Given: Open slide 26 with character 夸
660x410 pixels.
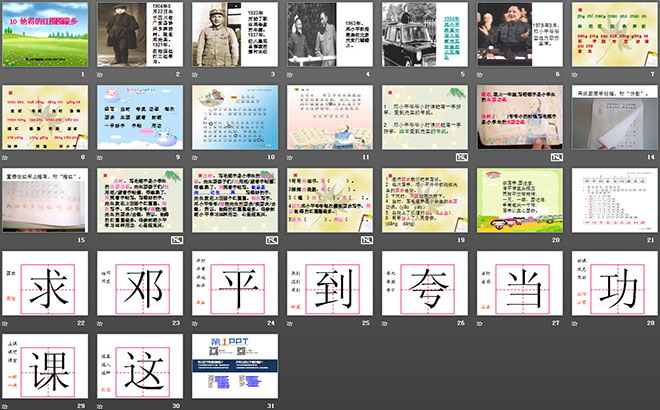Looking at the screenshot, I should point(425,283).
